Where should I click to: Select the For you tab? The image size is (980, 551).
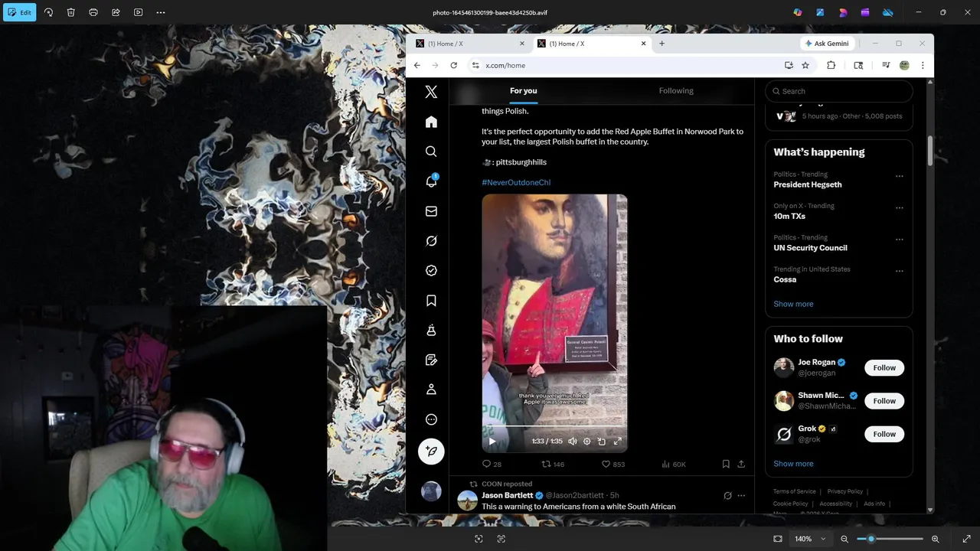(524, 90)
